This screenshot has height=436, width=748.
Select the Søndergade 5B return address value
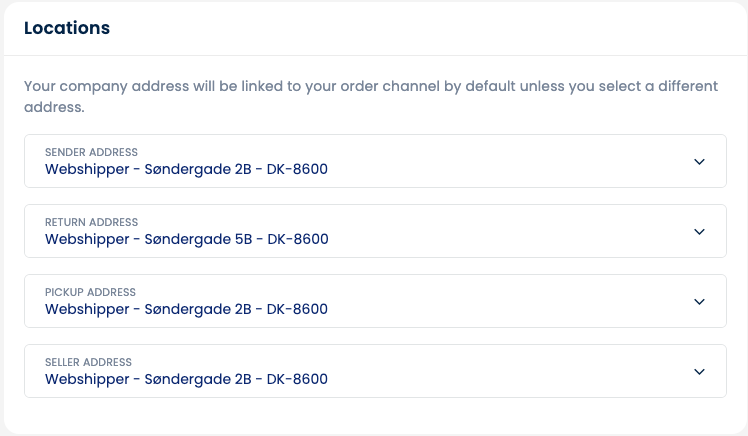pos(187,239)
